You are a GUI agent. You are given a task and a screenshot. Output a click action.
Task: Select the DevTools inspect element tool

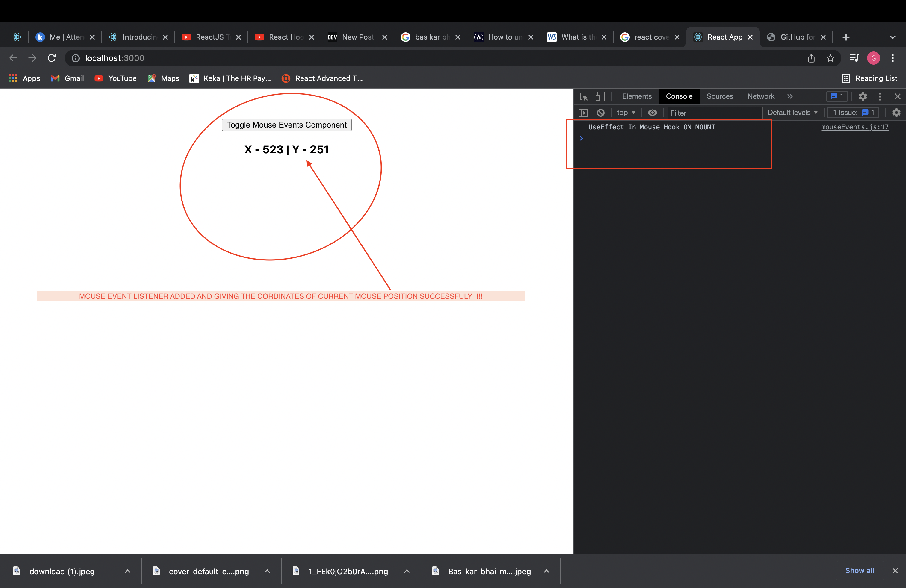click(x=584, y=97)
